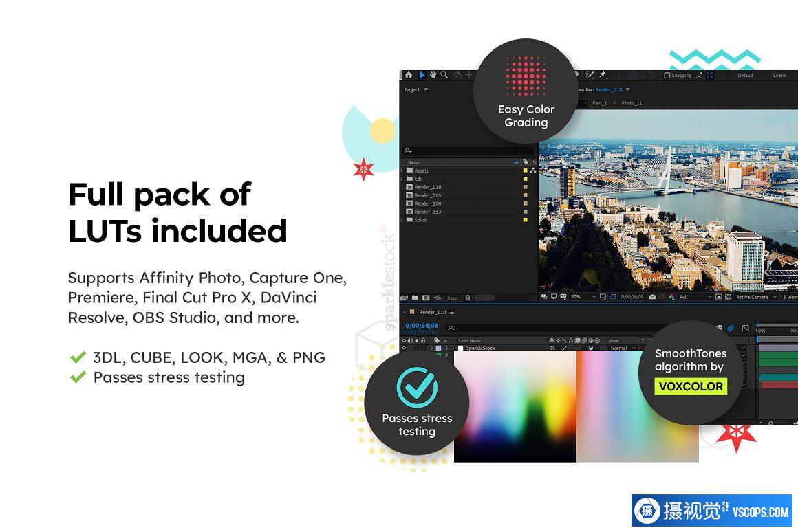Image resolution: width=798 pixels, height=532 pixels.
Task: Open the Project panel menu
Action: 426,90
